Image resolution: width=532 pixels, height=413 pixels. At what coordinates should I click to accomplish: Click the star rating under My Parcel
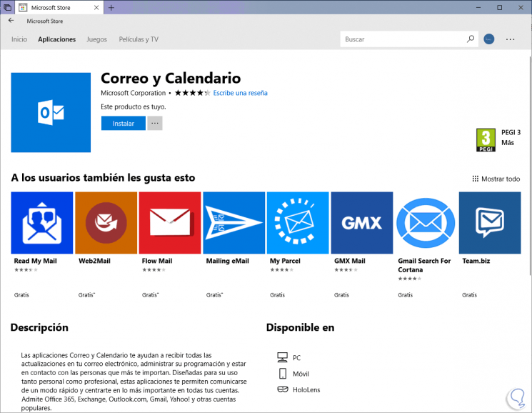[281, 270]
